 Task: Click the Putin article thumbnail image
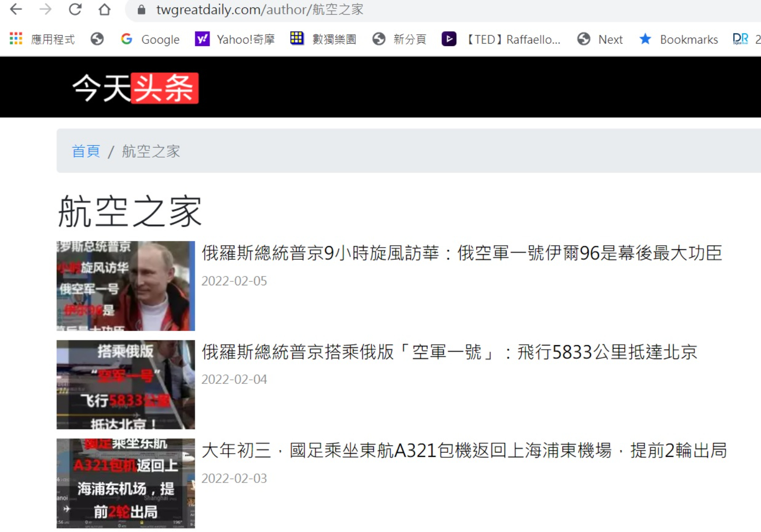point(126,286)
